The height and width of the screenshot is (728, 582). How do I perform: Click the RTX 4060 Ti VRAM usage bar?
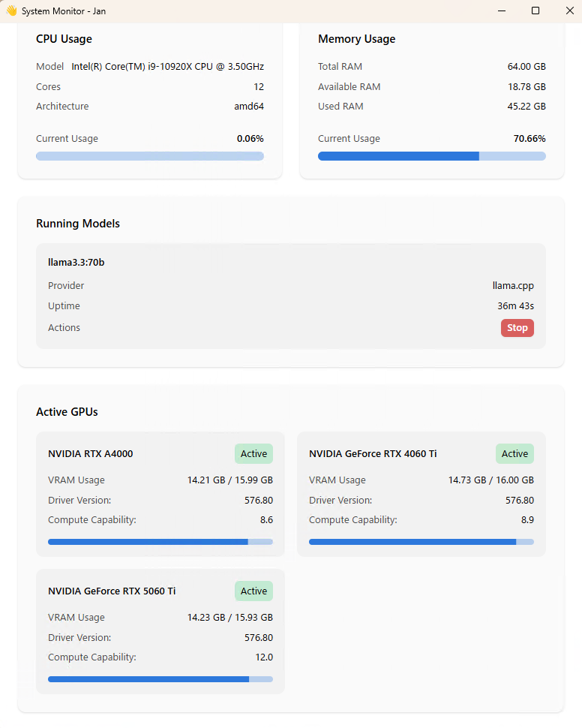421,542
